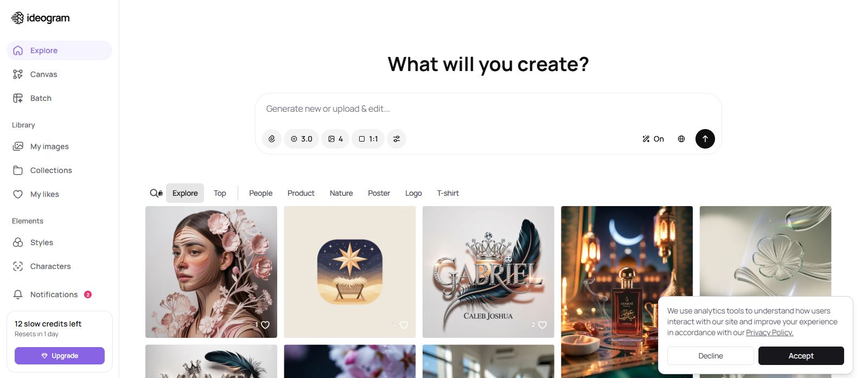
Task: Open the advanced settings sliders icon
Action: (397, 139)
